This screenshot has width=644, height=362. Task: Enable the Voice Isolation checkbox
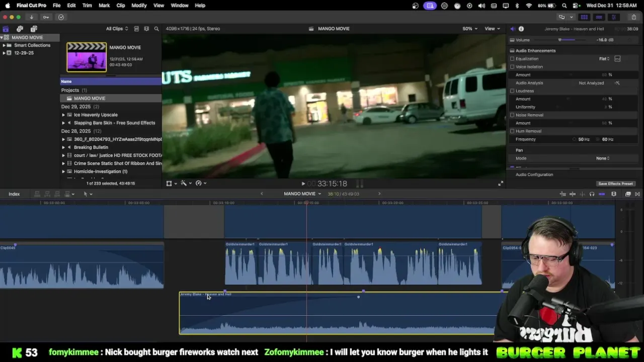click(512, 67)
